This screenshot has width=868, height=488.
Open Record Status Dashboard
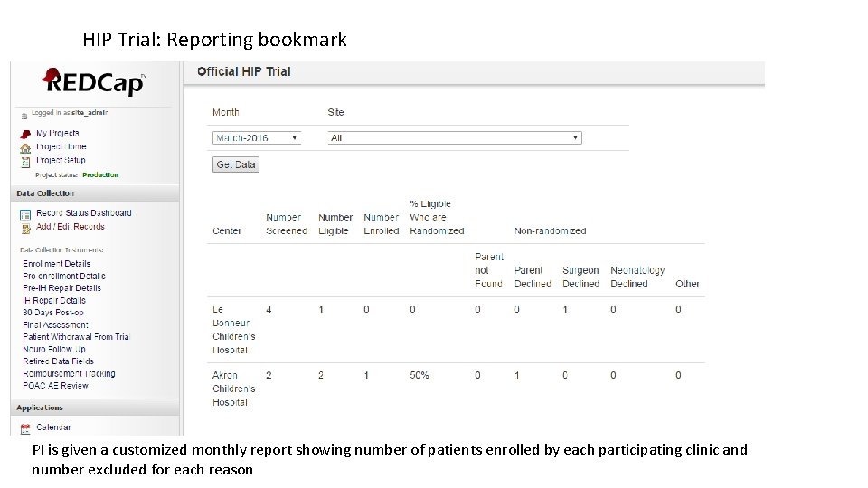(83, 212)
